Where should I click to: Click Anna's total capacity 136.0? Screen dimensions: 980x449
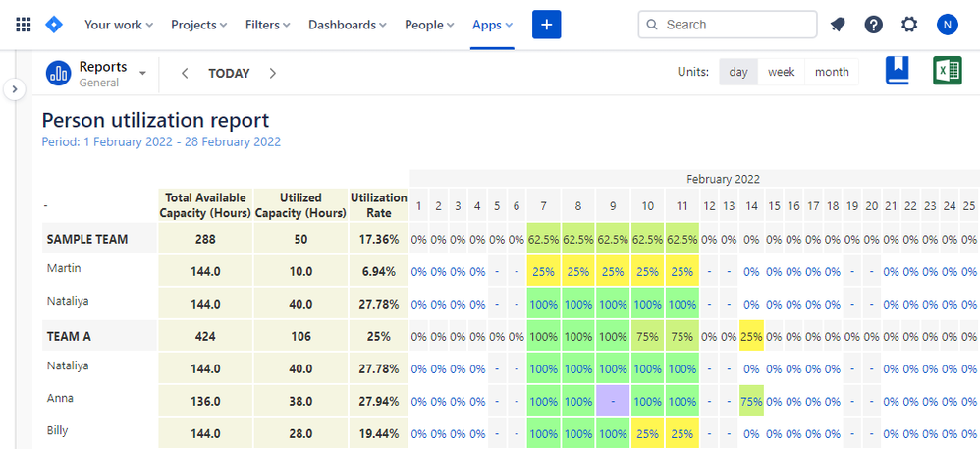click(x=205, y=401)
